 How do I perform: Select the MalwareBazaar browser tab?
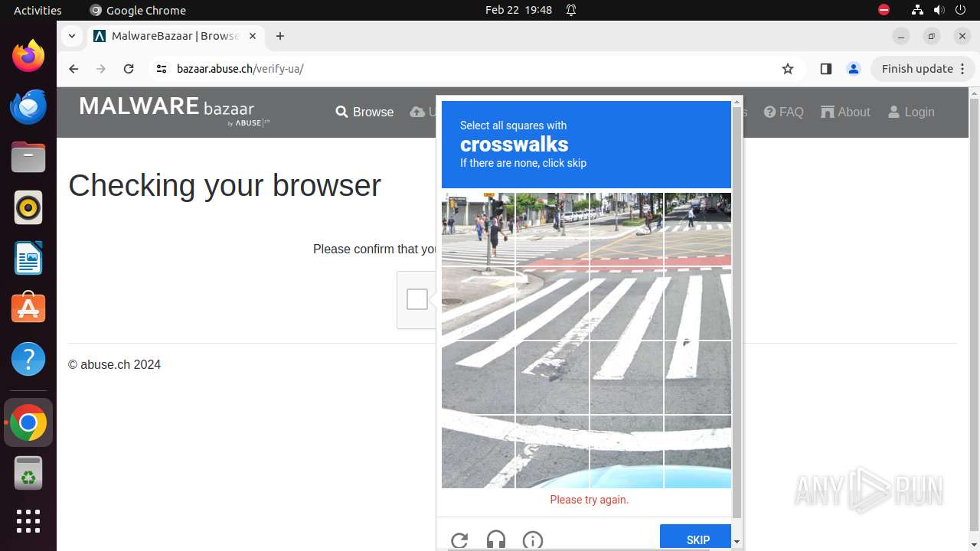click(175, 36)
